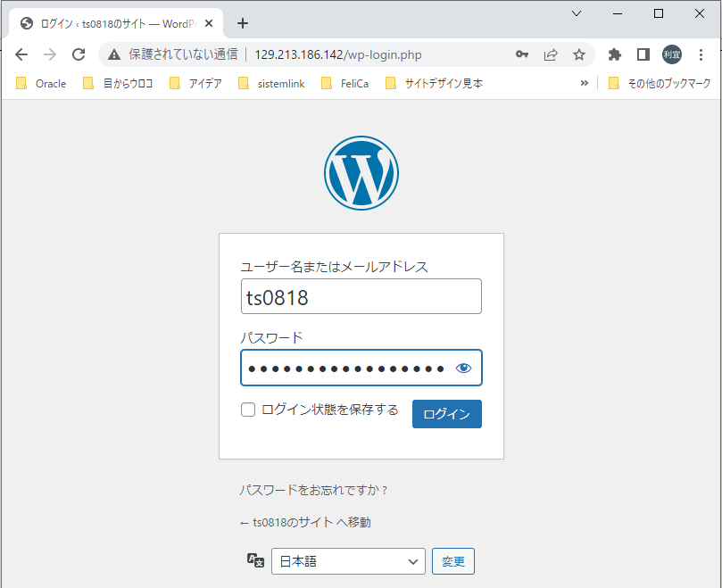Follow the ts0818のサイトへ移動 link

pos(305,523)
